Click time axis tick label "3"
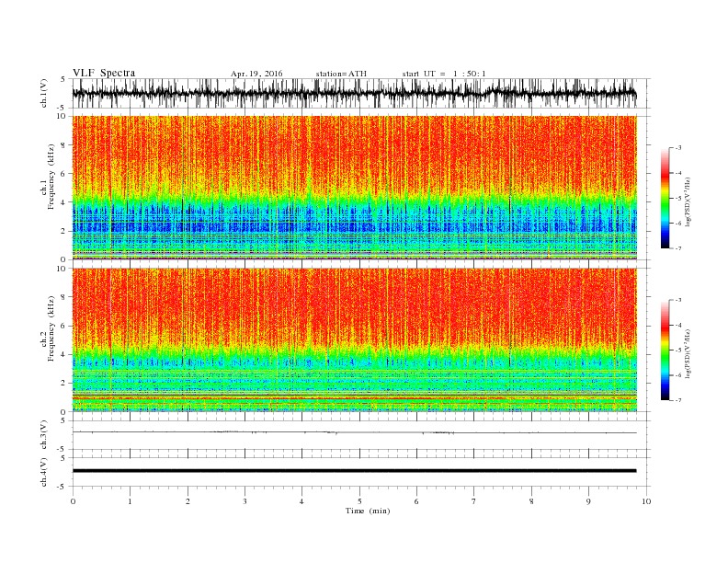 (245, 501)
